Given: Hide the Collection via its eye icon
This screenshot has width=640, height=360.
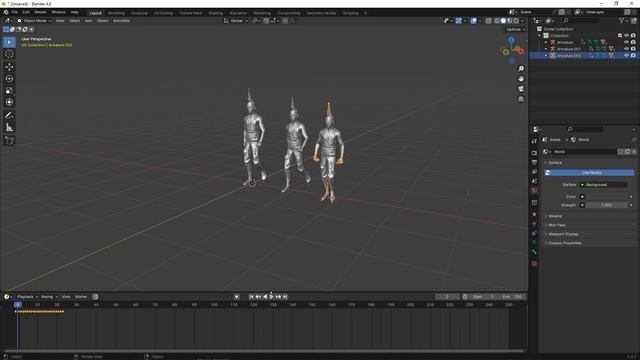Looking at the screenshot, I should (x=626, y=36).
